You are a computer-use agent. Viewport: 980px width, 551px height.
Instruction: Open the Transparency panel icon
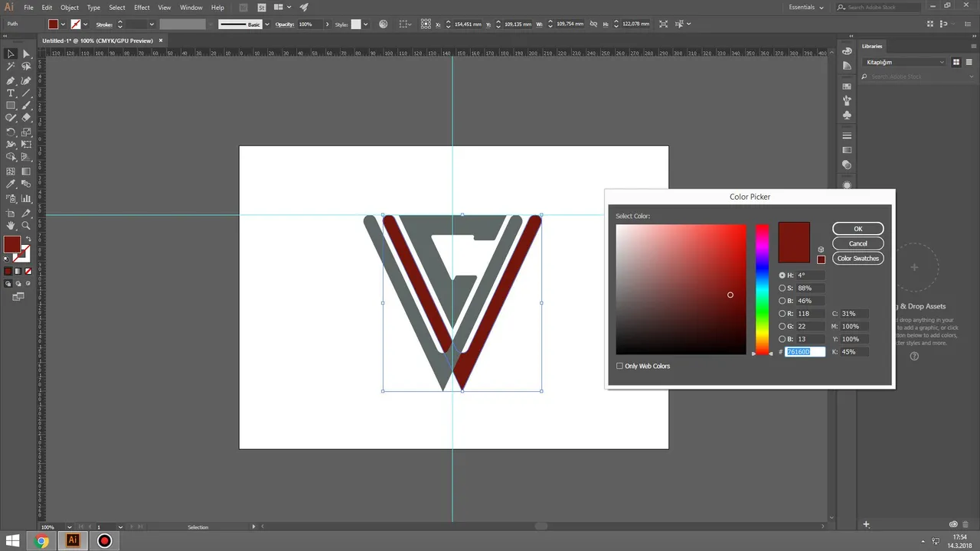847,165
